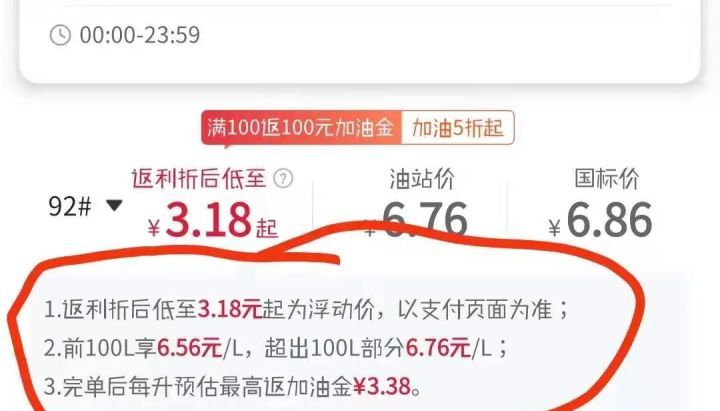Tap the highlighted ¥3.38 rebate amount
The image size is (720, 411).
pyautogui.click(x=382, y=387)
